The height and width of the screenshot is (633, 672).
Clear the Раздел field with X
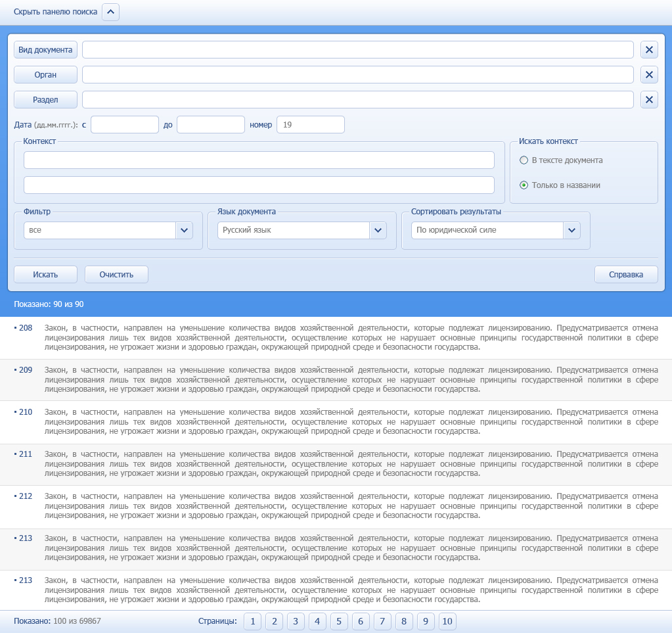649,99
